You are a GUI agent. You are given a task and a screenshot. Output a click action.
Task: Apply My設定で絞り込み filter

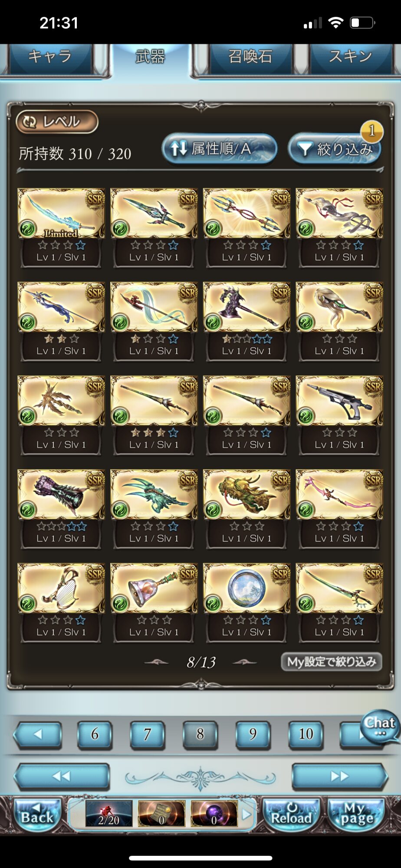coord(332,662)
